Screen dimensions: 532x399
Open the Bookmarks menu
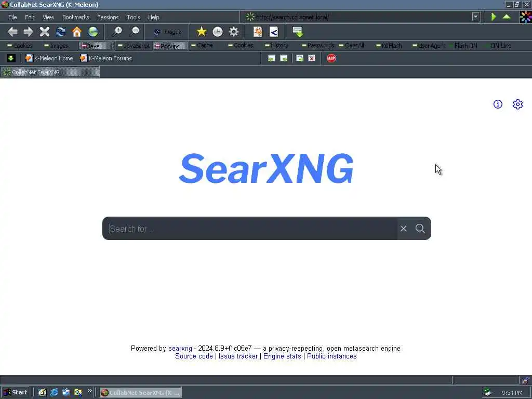pos(76,17)
